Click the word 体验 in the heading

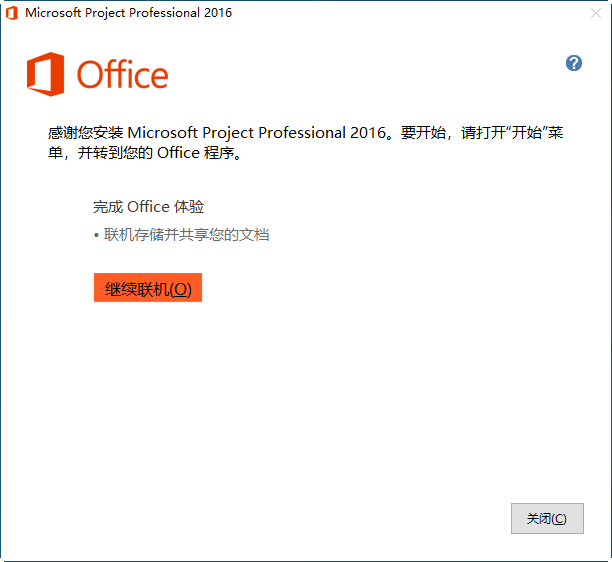pos(189,207)
